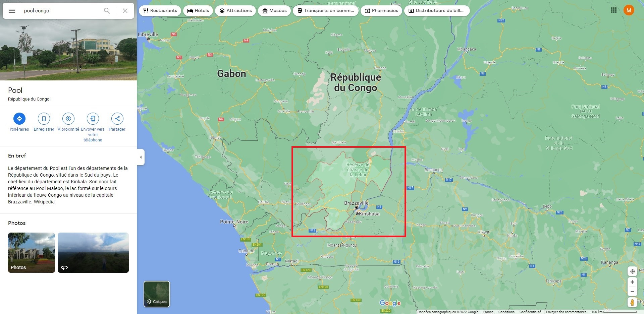The image size is (644, 314).
Task: Click the À proximité nearby icon
Action: pyautogui.click(x=68, y=119)
